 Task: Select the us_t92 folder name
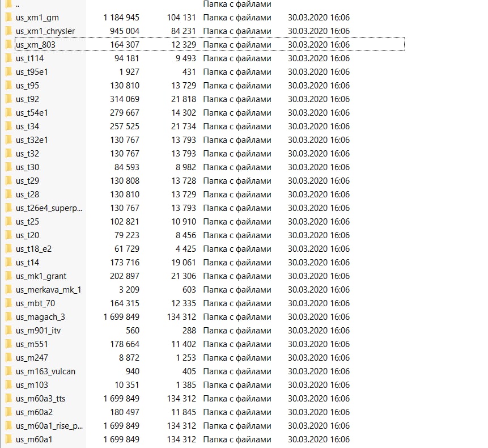coord(27,99)
